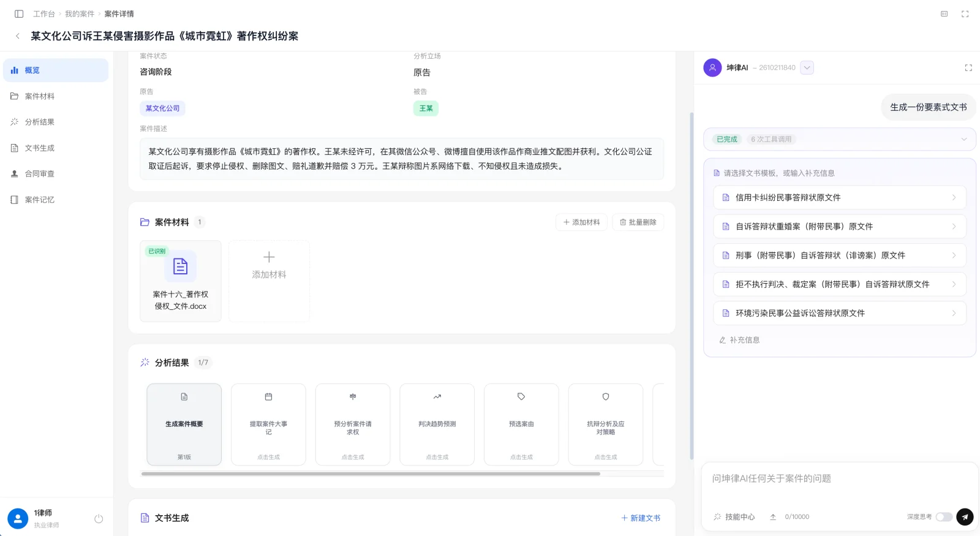Viewport: 980px width, 536px height.
Task: Click the fullscreen icon in top header
Action: coord(965,13)
